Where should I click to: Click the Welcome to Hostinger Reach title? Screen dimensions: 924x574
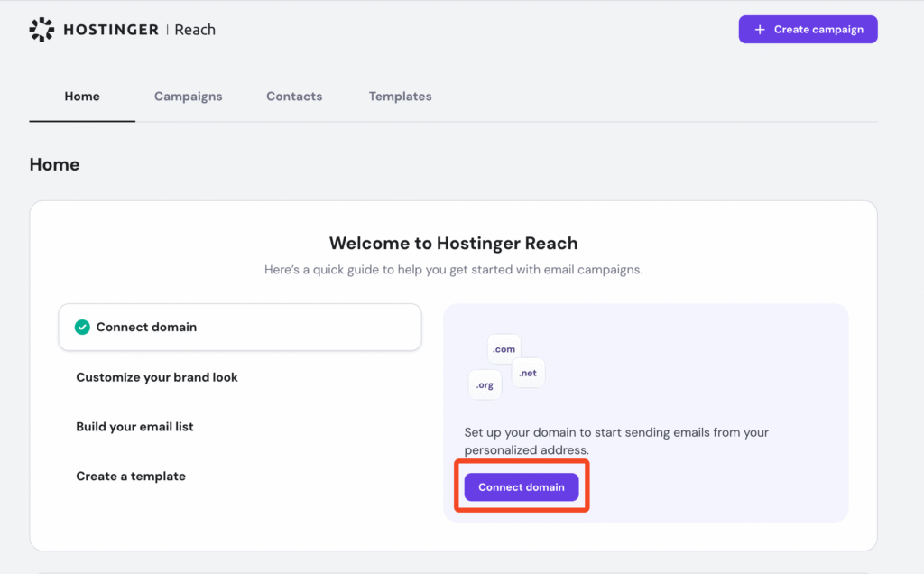pyautogui.click(x=454, y=243)
